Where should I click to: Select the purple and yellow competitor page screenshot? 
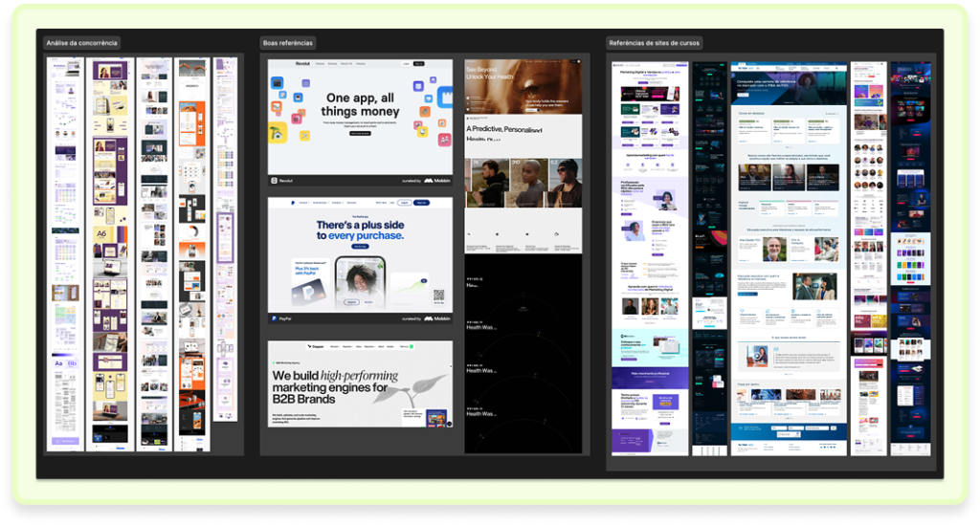[x=110, y=254]
